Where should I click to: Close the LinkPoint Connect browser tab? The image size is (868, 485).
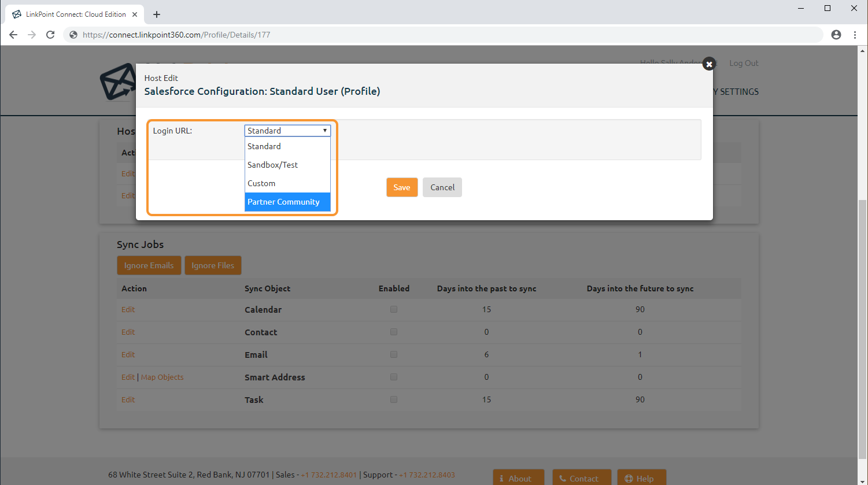click(x=136, y=14)
